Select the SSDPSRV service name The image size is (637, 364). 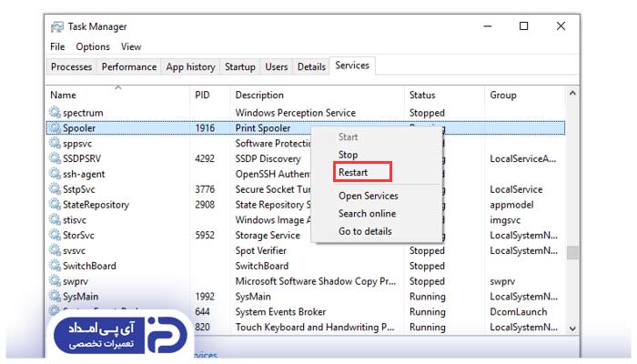coord(82,158)
